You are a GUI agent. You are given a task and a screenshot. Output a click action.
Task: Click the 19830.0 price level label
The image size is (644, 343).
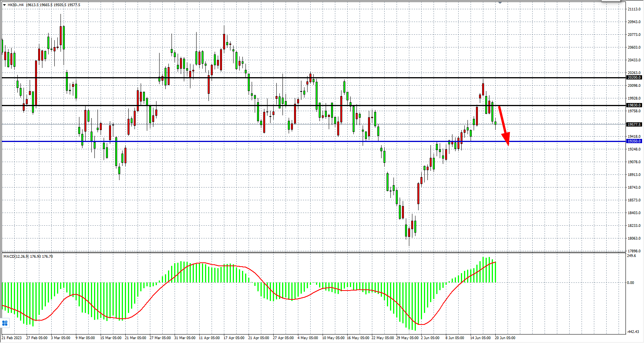click(634, 105)
